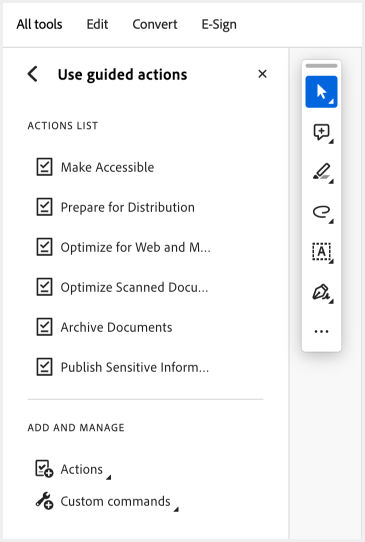Grab the quick toolbar drag handle
Screen dimensions: 365x542
[x=321, y=66]
